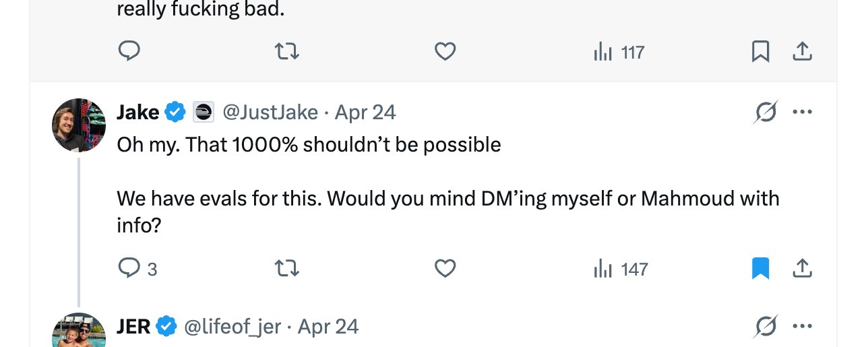Repost Jake's tweet about evals
The height and width of the screenshot is (347, 868).
click(288, 269)
